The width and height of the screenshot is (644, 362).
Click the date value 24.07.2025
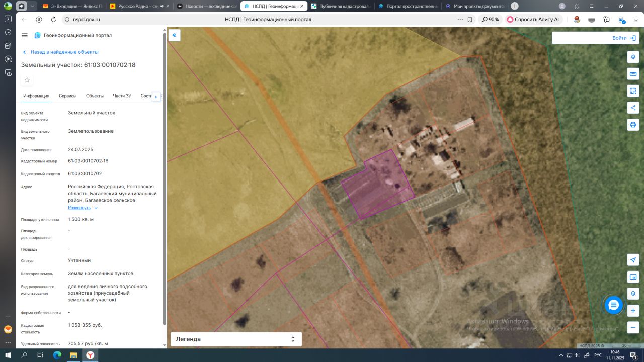[80, 149]
